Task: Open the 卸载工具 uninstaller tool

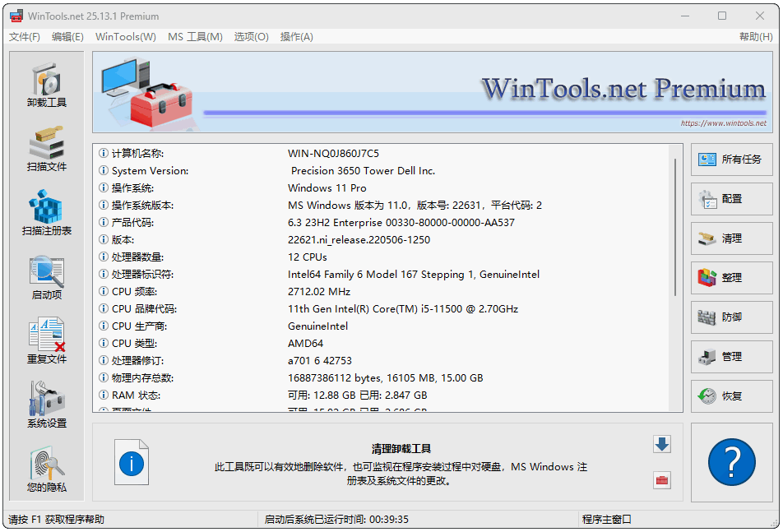Action: (x=47, y=86)
